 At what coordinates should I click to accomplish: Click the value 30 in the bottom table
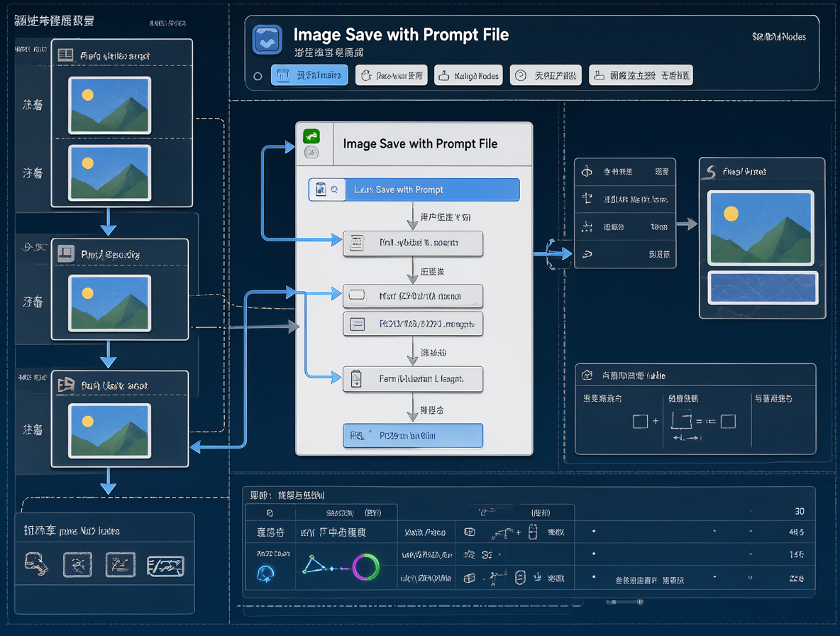[800, 511]
